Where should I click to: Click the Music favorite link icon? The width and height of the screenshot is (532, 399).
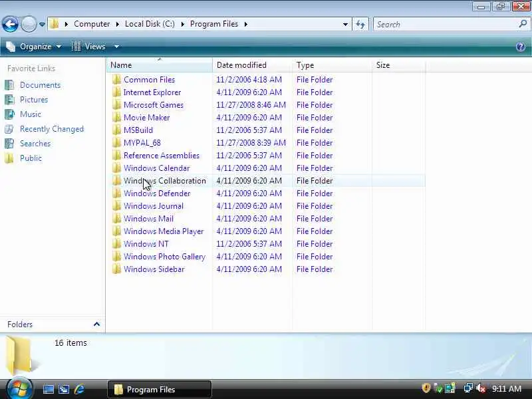(9, 114)
